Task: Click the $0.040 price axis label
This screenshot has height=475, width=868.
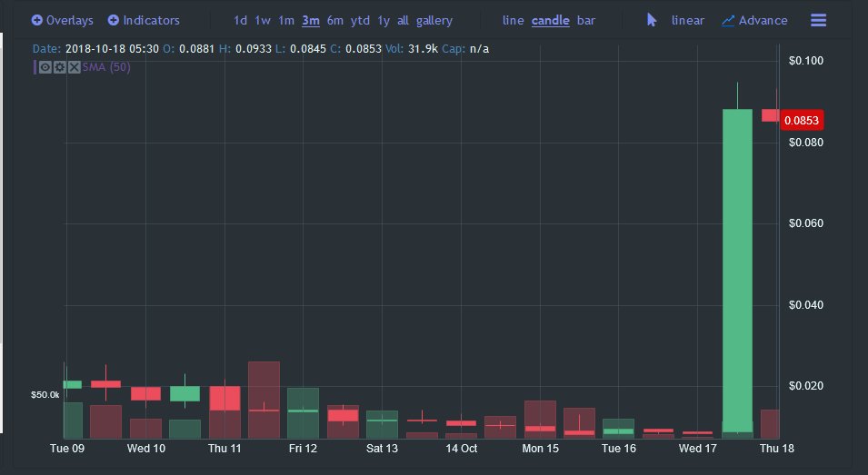Action: tap(805, 305)
